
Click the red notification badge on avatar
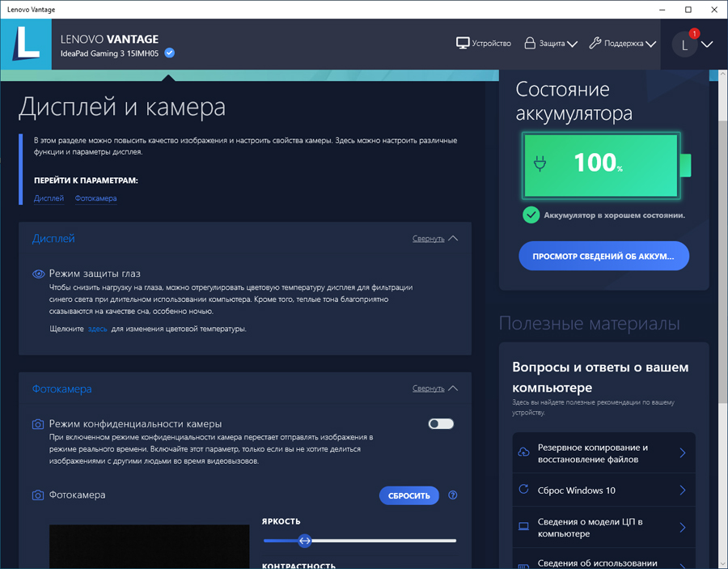click(x=694, y=33)
